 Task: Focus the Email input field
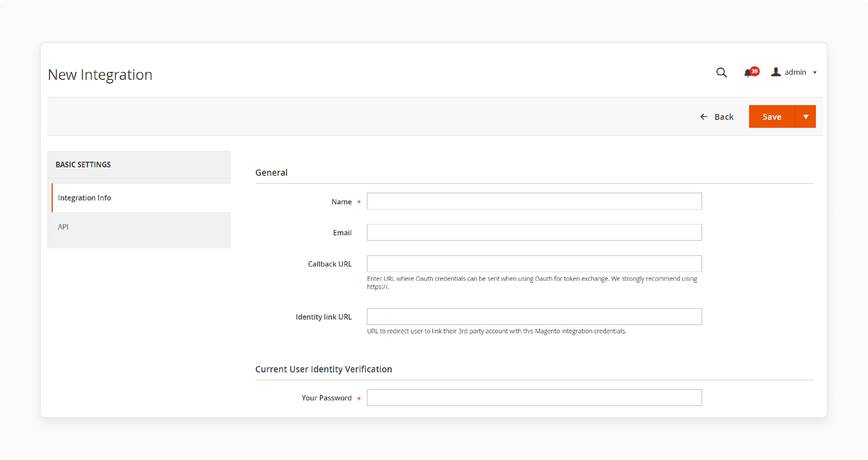point(534,232)
